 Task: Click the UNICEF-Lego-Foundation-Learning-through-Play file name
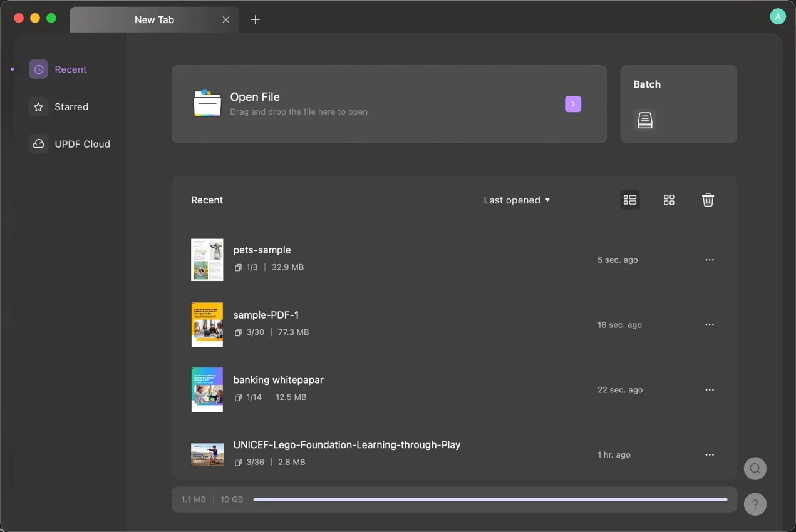(x=347, y=445)
